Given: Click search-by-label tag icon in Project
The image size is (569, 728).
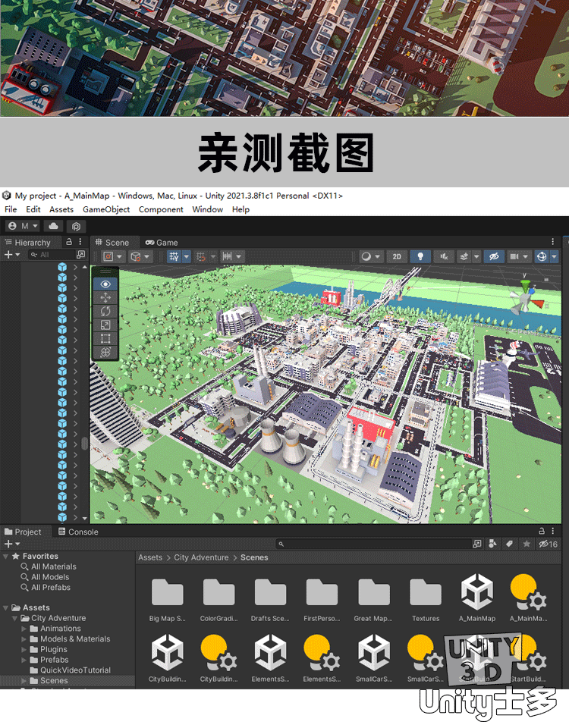Looking at the screenshot, I should 510,544.
